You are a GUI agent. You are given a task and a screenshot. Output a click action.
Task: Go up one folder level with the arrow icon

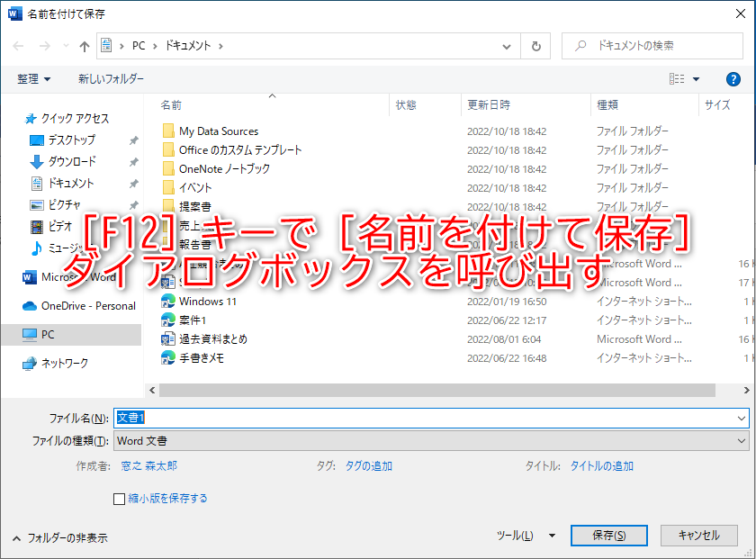[x=83, y=46]
